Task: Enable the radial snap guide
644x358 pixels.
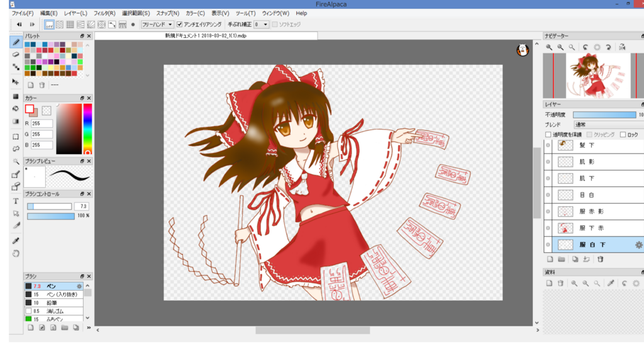Action: pos(91,25)
